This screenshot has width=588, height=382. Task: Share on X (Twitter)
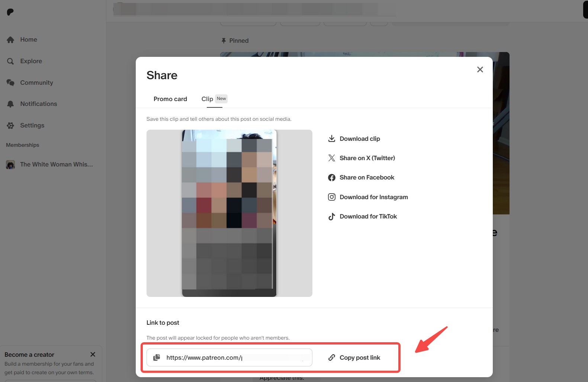362,158
